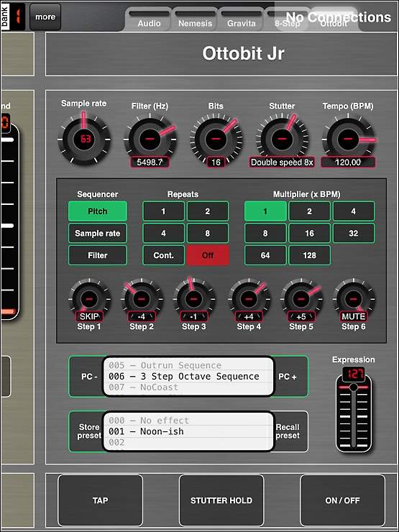Viewport: 399px width, 532px height.
Task: Set Repeats to Cont.
Action: pyautogui.click(x=163, y=255)
